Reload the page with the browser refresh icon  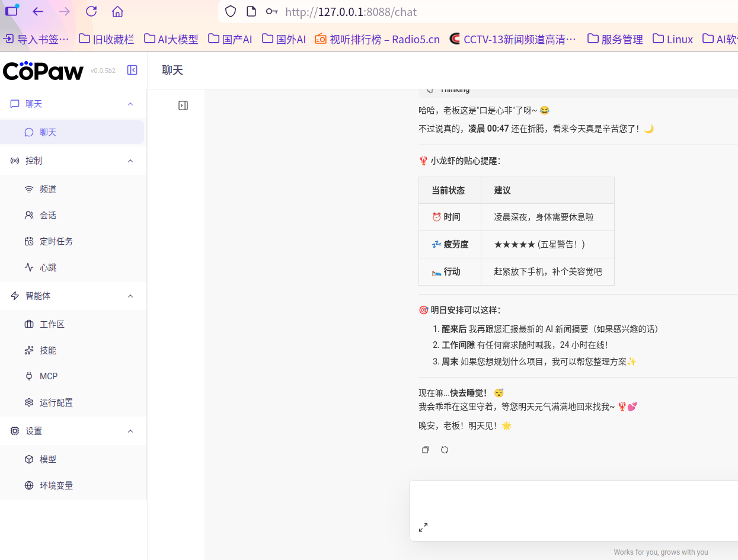click(90, 11)
